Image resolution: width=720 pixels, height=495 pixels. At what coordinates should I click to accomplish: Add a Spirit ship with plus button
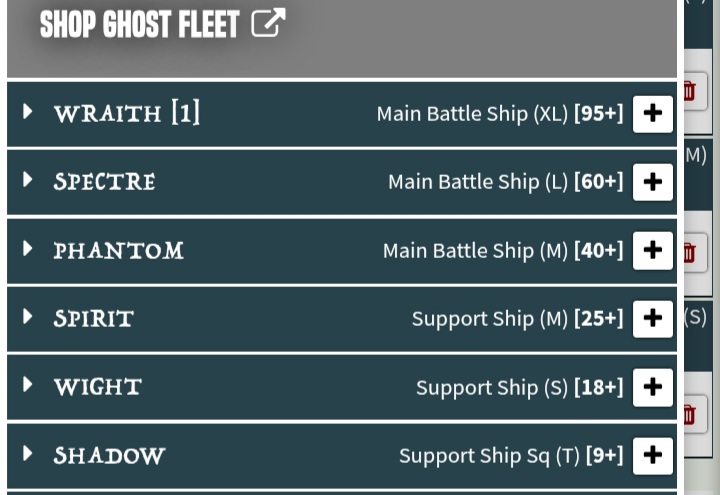pos(652,319)
